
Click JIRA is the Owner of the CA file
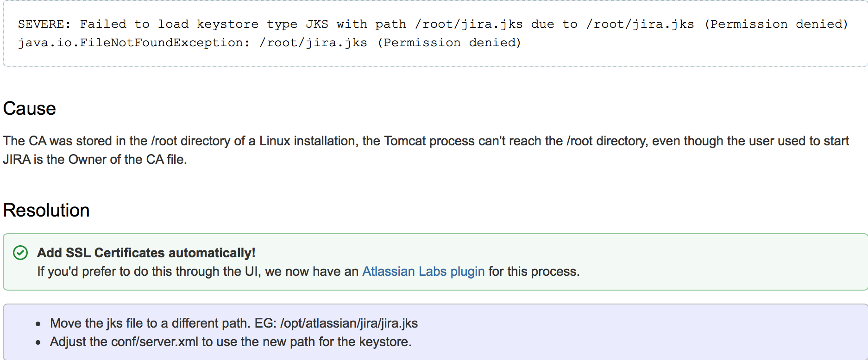pyautogui.click(x=95, y=159)
